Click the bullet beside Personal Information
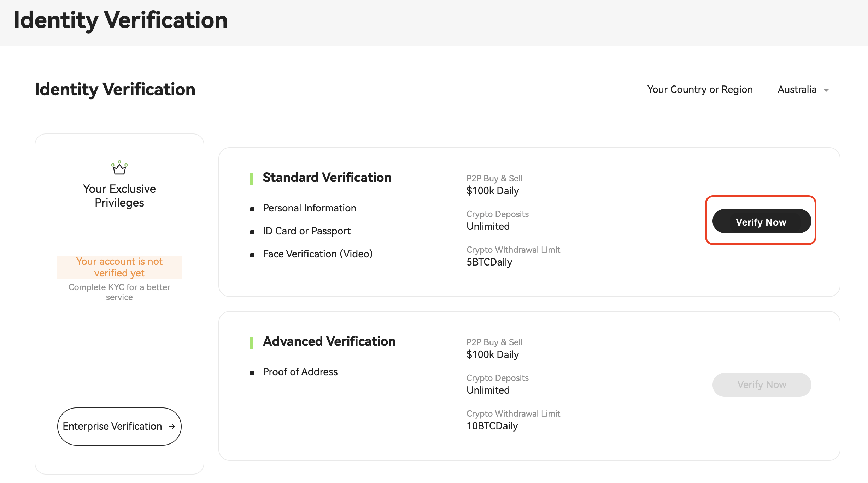Viewport: 868px width, 483px height. click(x=252, y=209)
